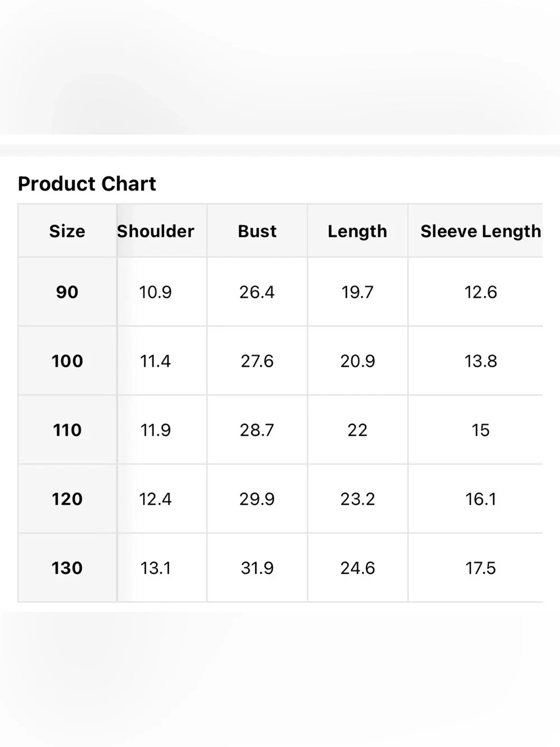Click bust value 31.9 cell
This screenshot has width=560, height=747.
[257, 568]
